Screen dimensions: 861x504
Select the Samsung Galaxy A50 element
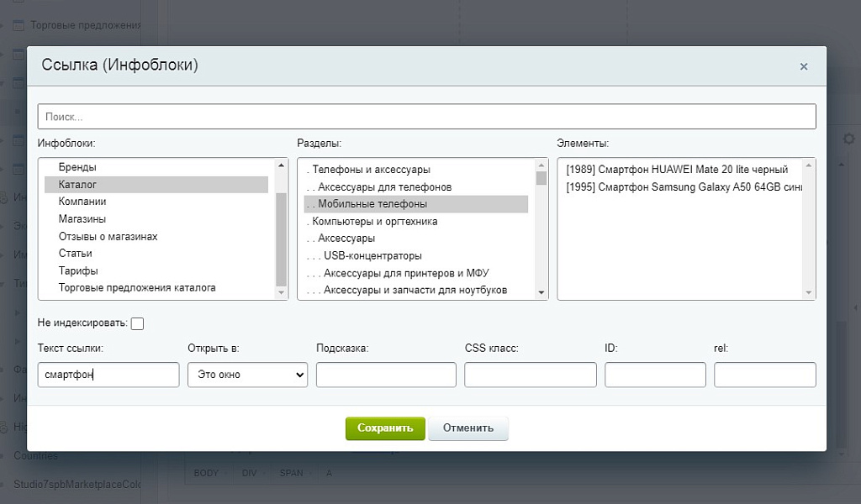click(681, 186)
